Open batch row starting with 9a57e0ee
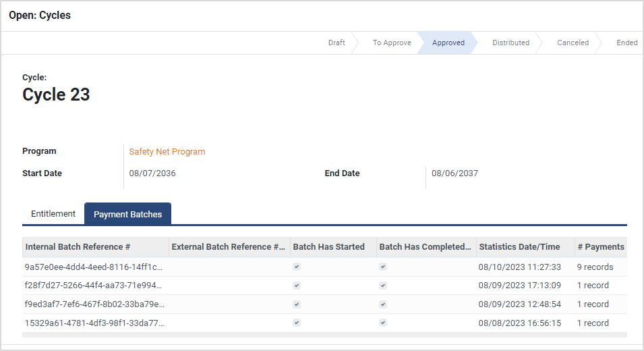 [94, 267]
